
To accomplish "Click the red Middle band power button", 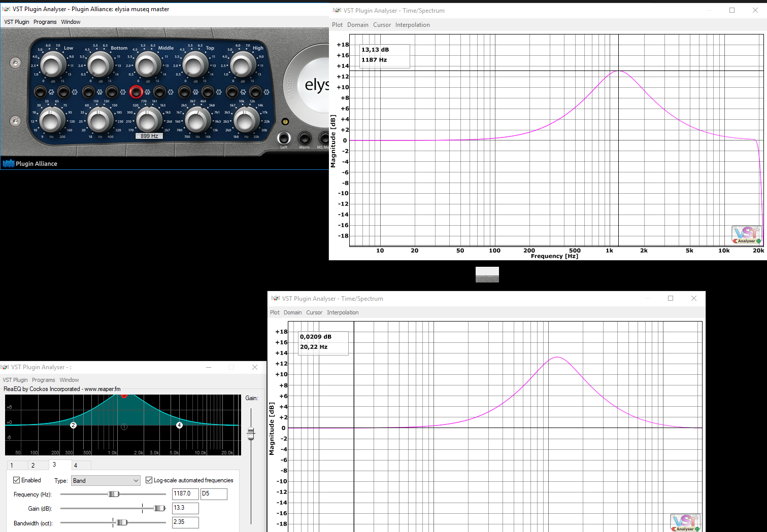I will [136, 92].
